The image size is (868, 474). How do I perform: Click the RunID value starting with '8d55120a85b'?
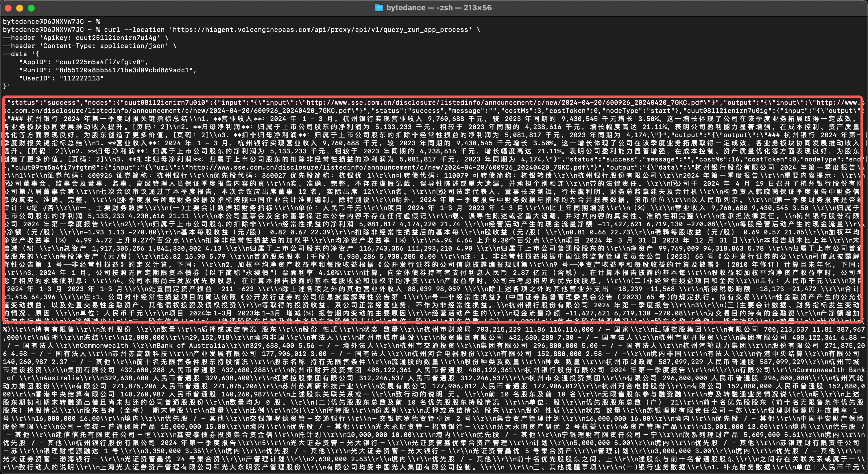[x=124, y=70]
